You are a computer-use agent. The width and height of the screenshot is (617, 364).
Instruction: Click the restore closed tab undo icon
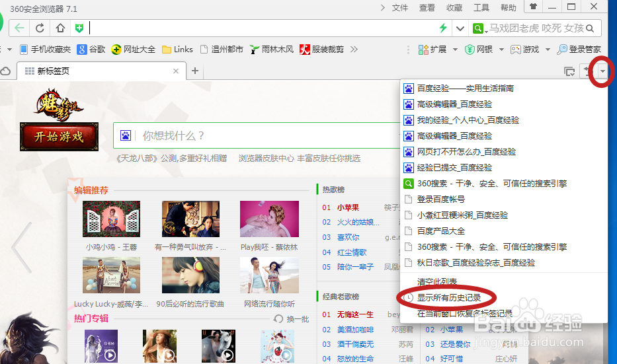587,71
